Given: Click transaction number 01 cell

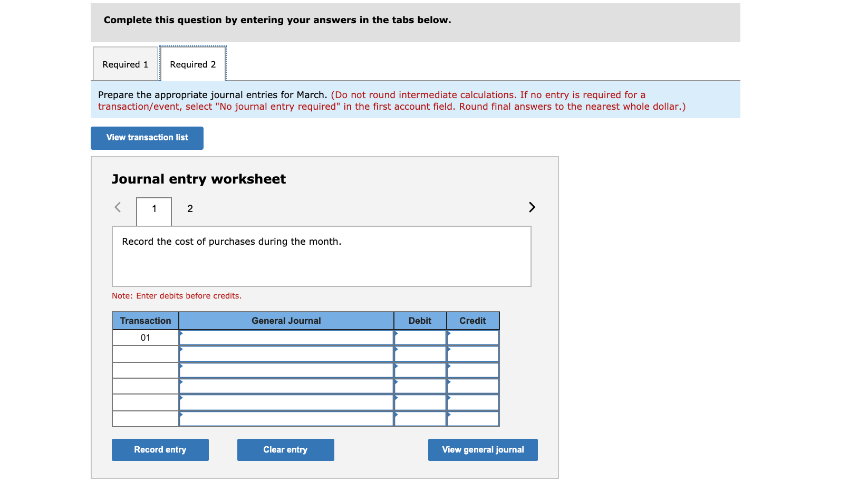Looking at the screenshot, I should (146, 338).
